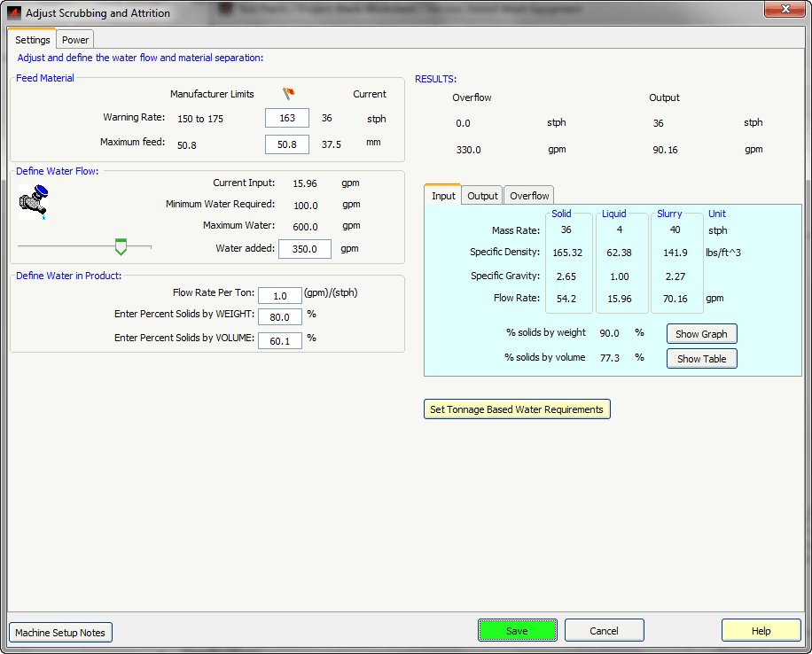The height and width of the screenshot is (654, 812).
Task: Click the Water added input field
Action: pos(304,249)
